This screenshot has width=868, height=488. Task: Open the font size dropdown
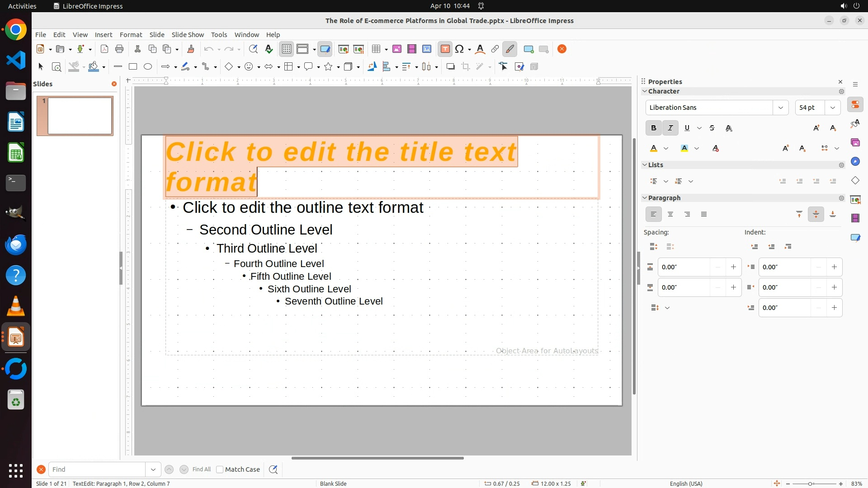(833, 108)
